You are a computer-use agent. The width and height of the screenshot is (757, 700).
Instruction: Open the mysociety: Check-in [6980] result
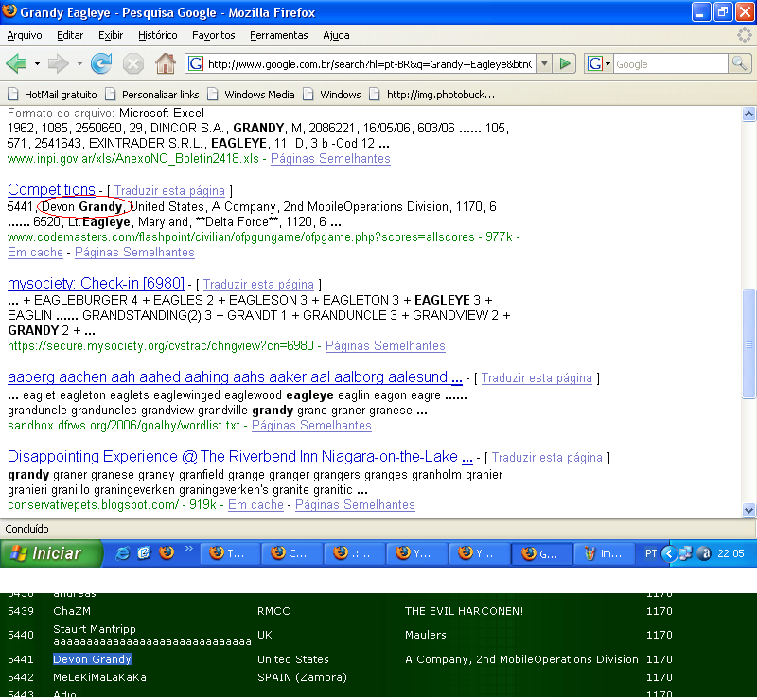tap(96, 284)
